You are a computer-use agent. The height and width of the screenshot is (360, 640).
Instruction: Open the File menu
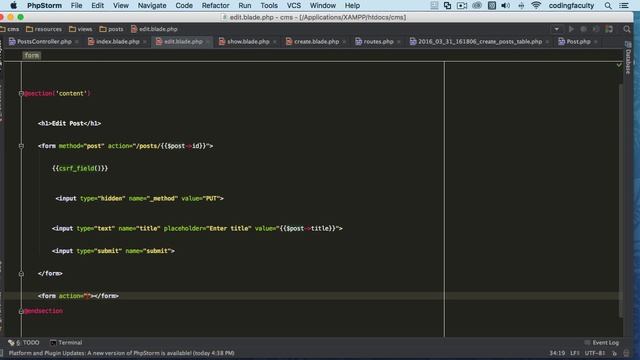point(76,5)
